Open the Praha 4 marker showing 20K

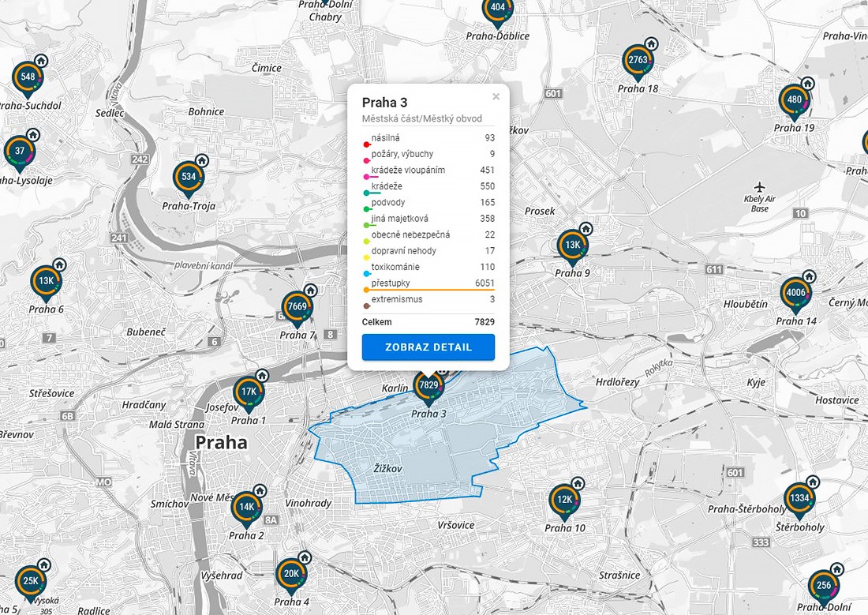click(290, 575)
